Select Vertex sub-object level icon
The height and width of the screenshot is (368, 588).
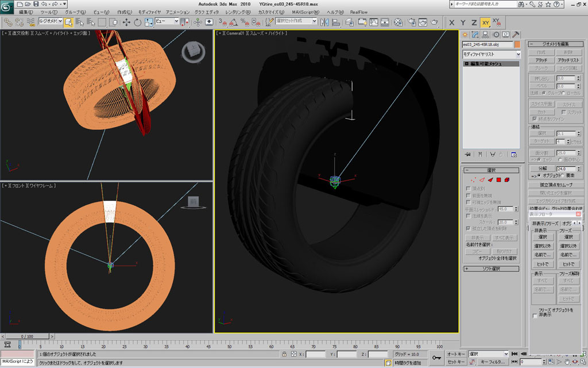(474, 180)
